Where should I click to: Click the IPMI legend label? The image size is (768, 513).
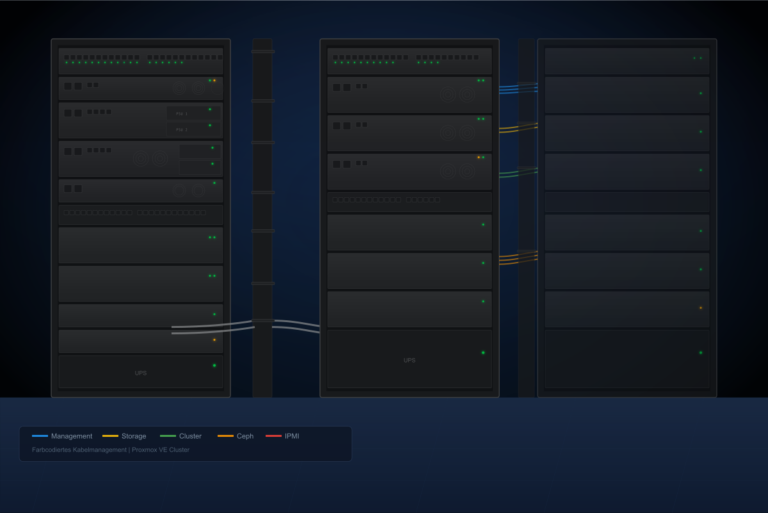pos(292,436)
